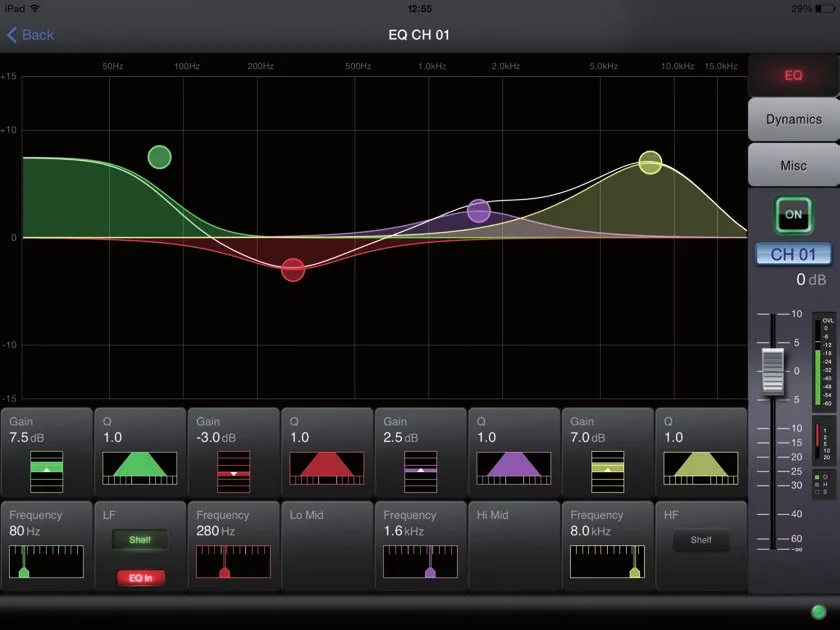Click the EQ CH 01 title
This screenshot has width=840, height=630.
pyautogui.click(x=419, y=35)
